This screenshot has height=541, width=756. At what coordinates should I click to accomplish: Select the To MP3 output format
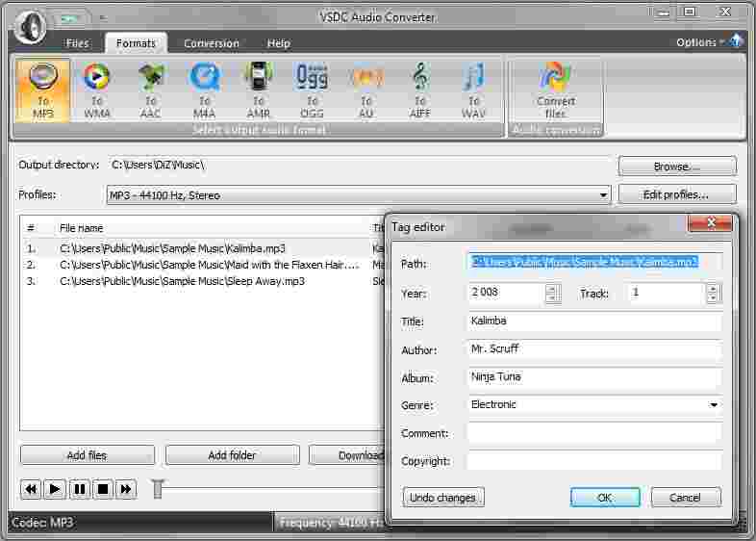click(x=43, y=90)
